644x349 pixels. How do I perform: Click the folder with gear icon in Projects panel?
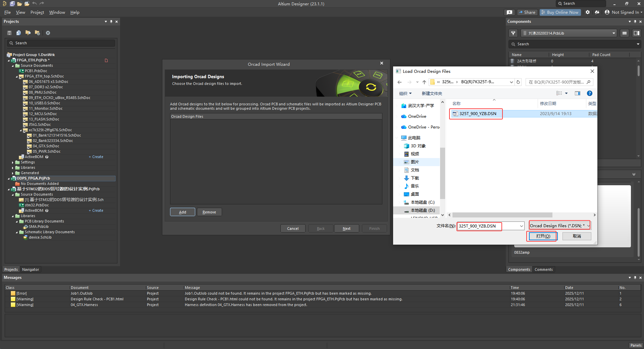point(38,33)
